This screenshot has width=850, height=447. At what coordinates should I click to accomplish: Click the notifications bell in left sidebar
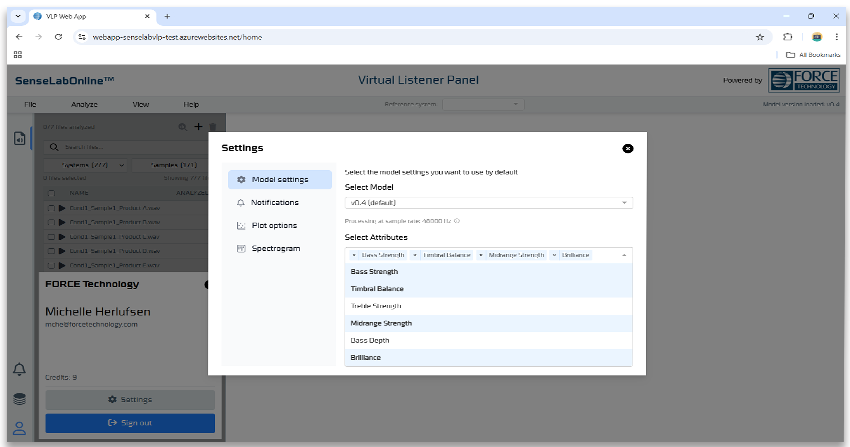(19, 369)
